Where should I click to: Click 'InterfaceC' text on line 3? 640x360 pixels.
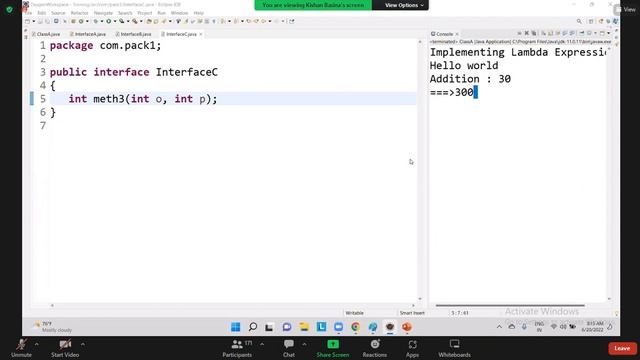click(187, 72)
